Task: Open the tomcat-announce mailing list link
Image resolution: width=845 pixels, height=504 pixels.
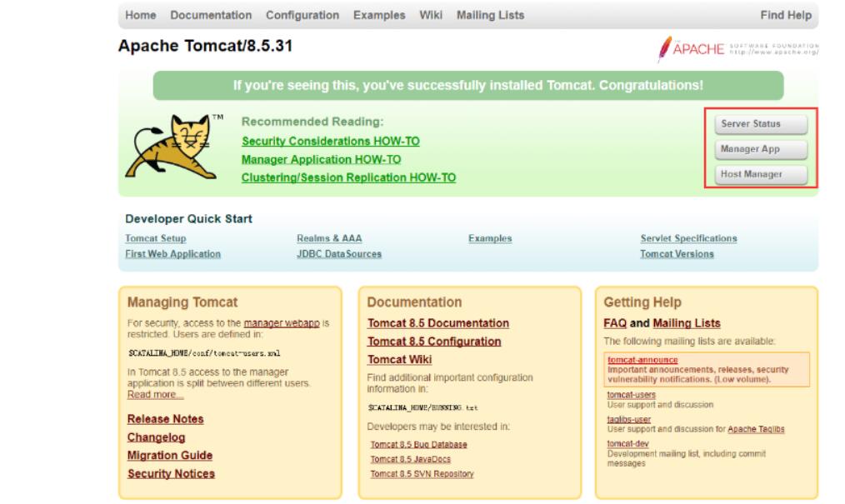Action: (642, 360)
